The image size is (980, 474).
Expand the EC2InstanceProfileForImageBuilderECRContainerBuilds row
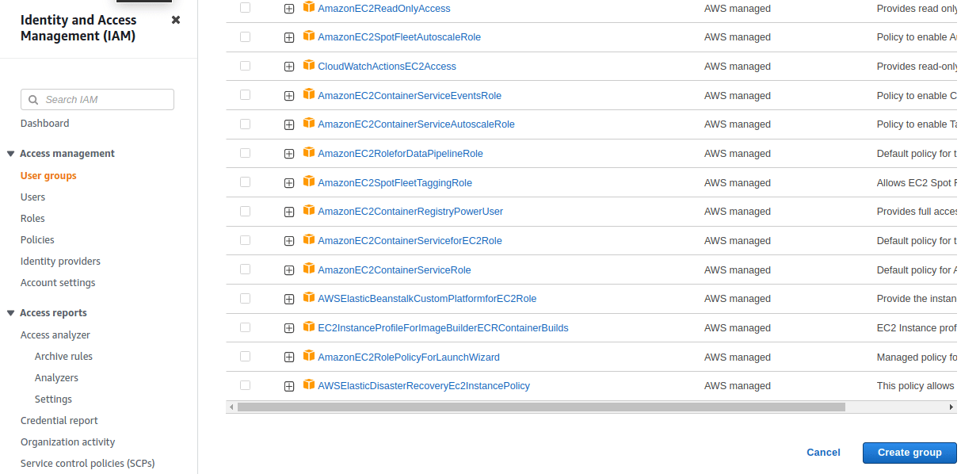click(289, 328)
